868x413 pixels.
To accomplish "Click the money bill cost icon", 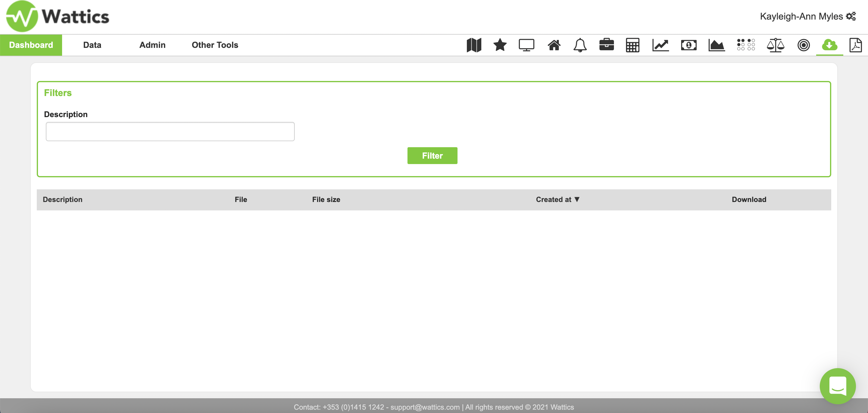I will pyautogui.click(x=689, y=45).
